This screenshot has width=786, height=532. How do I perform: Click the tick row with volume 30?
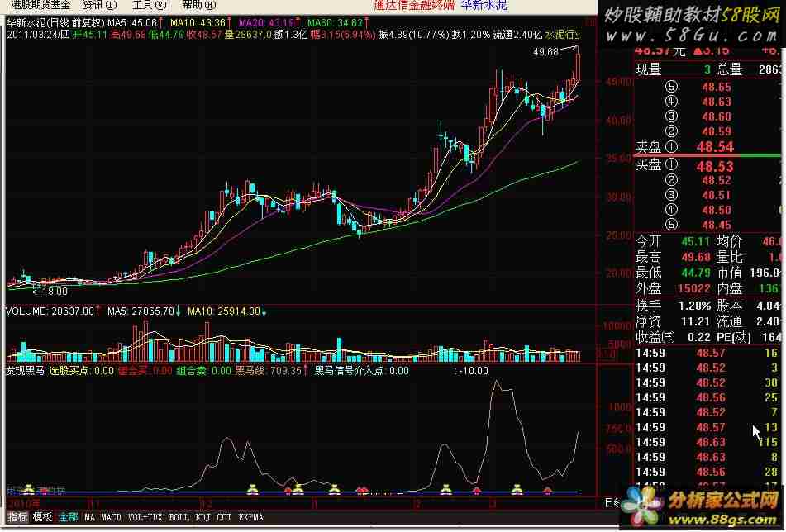tap(707, 382)
